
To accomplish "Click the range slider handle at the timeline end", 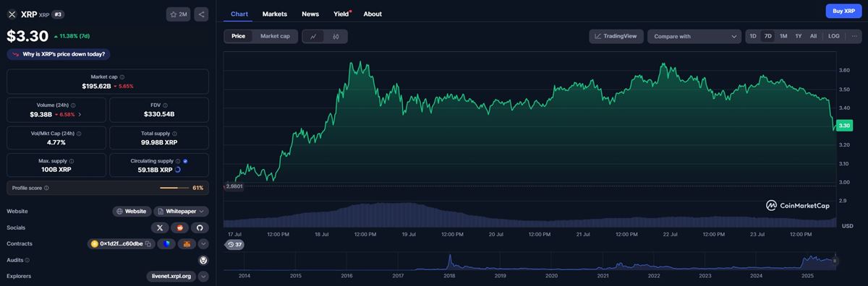I will pyautogui.click(x=835, y=261).
